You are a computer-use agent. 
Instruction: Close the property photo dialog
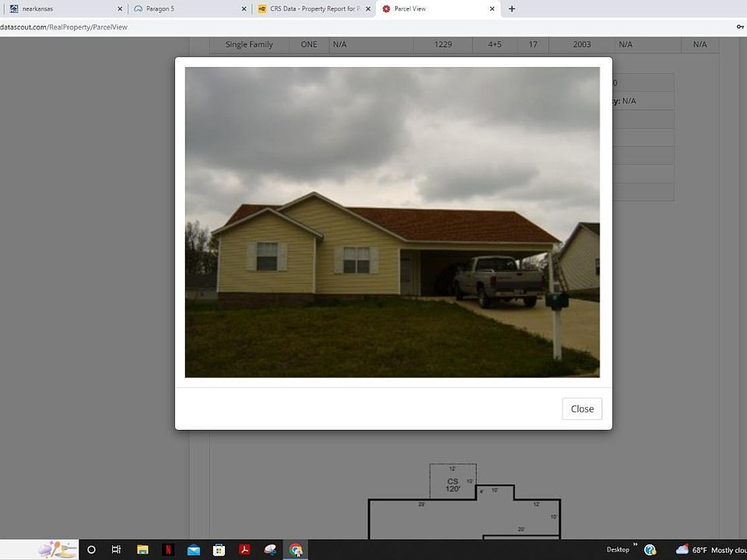(582, 408)
